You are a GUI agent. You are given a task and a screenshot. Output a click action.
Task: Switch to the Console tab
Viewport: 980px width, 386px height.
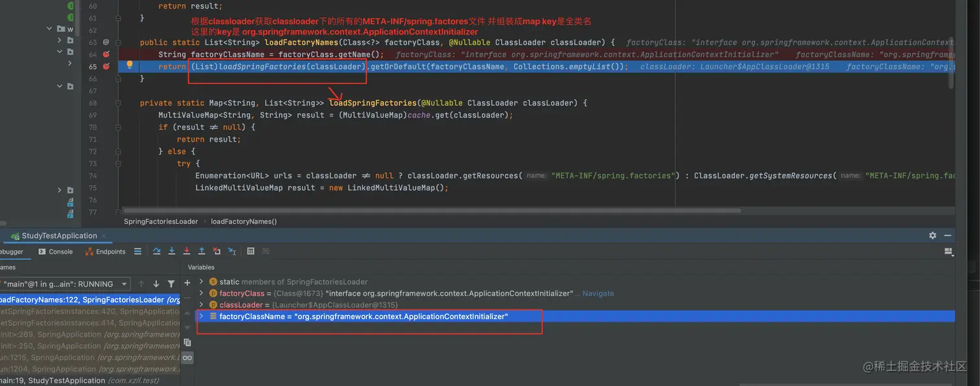coord(56,252)
